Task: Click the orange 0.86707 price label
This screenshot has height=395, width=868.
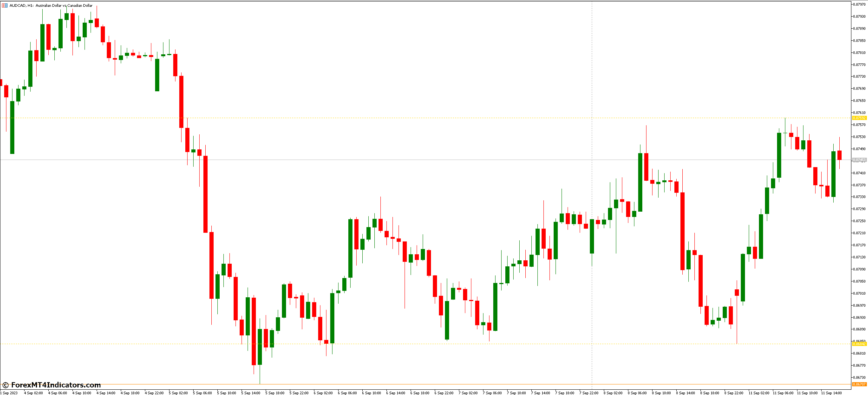Action: pyautogui.click(x=859, y=384)
